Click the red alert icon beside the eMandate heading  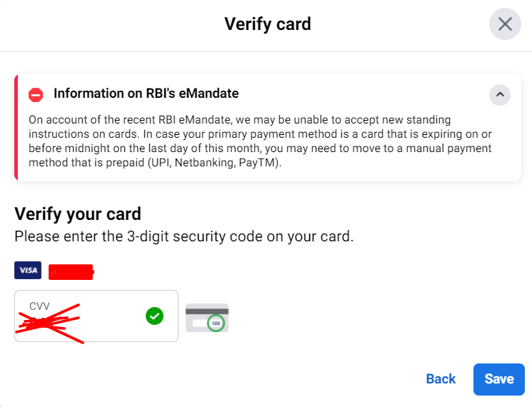click(x=36, y=94)
